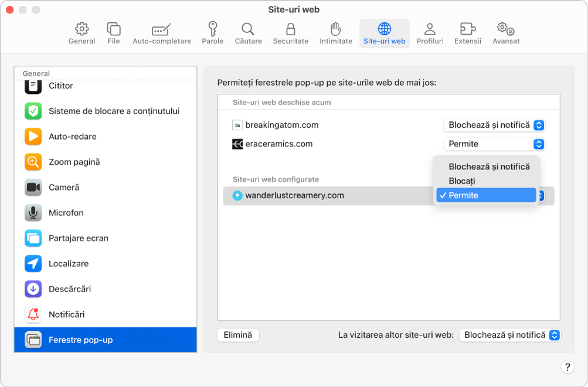Screen dimensions: 588x387
Task: Open the Profiluri person icon
Action: click(x=430, y=29)
